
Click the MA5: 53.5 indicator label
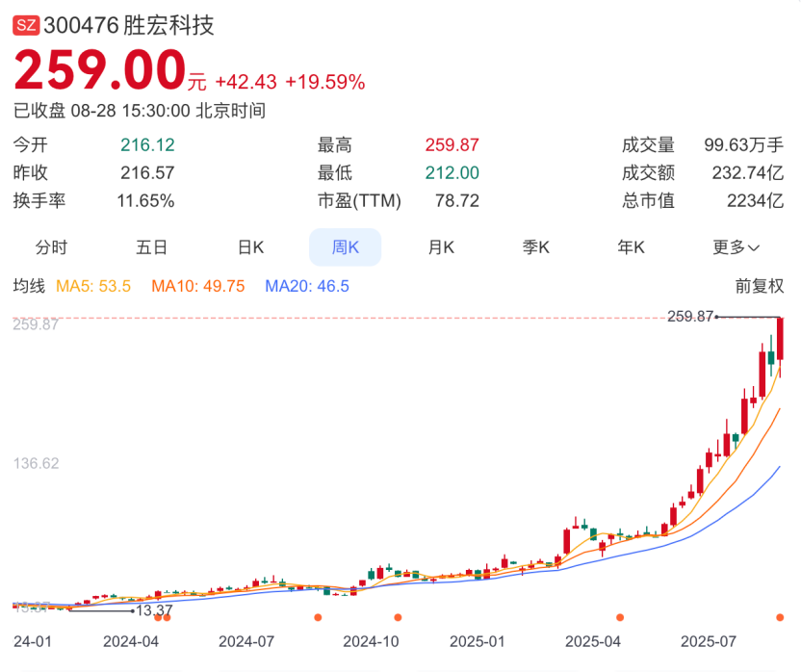93,286
